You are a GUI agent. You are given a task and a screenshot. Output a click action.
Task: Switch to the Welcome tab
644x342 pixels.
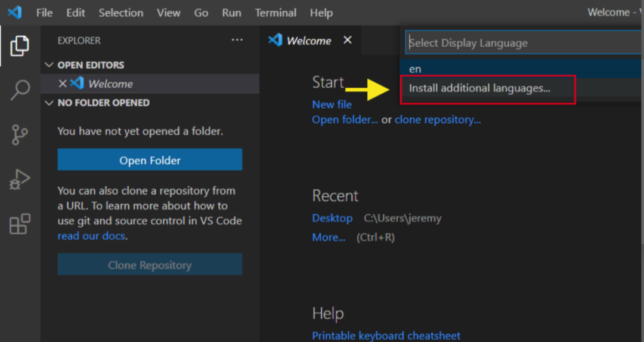[x=309, y=41]
